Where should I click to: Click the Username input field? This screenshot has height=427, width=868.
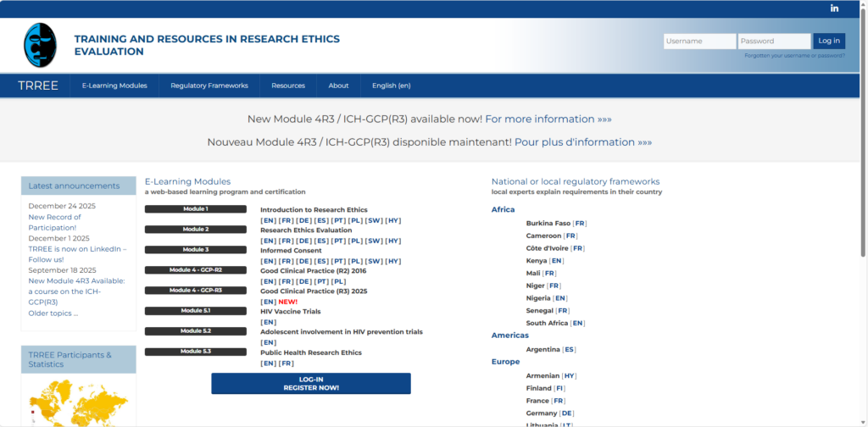(699, 41)
